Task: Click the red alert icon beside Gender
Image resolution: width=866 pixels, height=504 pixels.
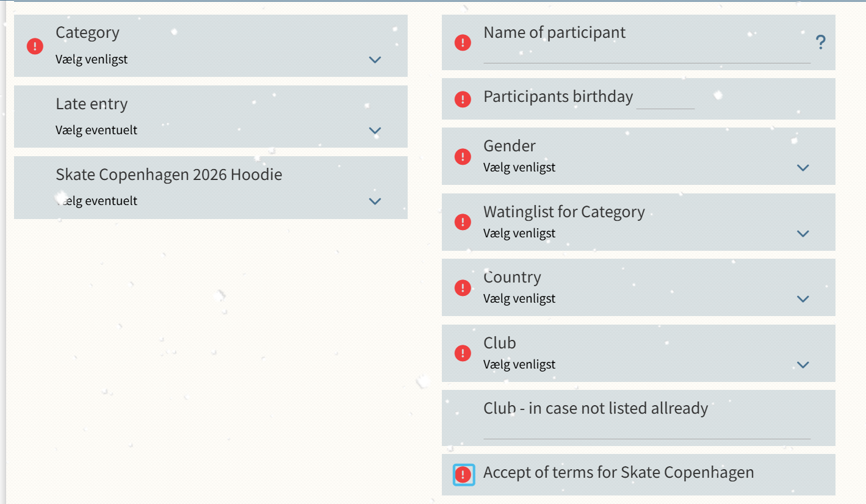Action: 463,157
